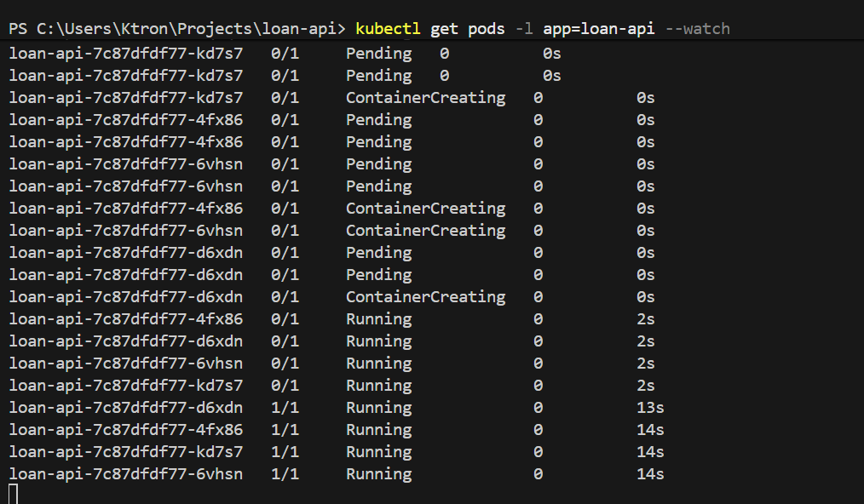Click ContainerCreating status for pod d6xdn
The width and height of the screenshot is (864, 504).
pos(425,297)
